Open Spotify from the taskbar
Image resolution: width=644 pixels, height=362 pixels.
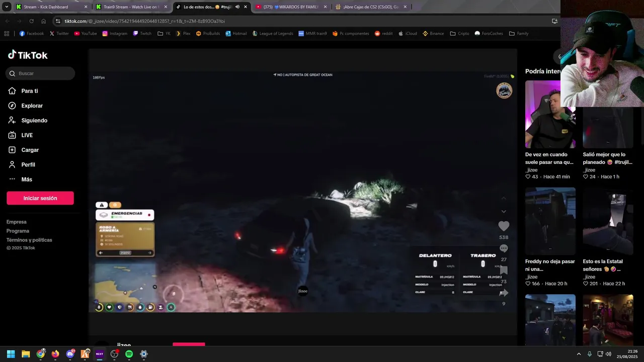129,354
